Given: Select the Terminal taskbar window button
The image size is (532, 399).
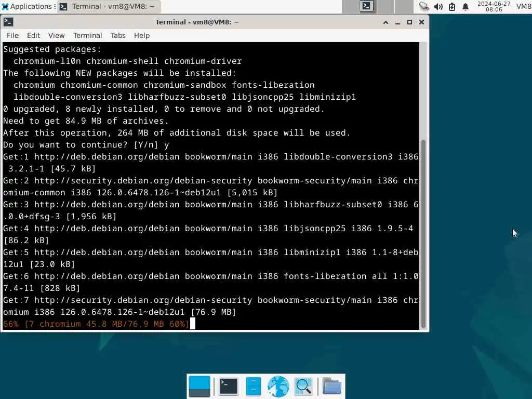Looking at the screenshot, I should pos(108,6).
